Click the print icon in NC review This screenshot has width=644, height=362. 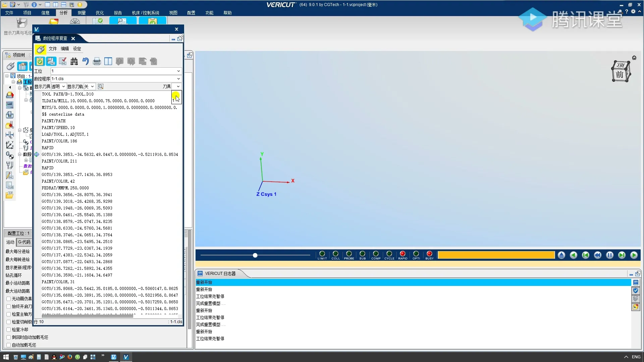click(x=97, y=61)
